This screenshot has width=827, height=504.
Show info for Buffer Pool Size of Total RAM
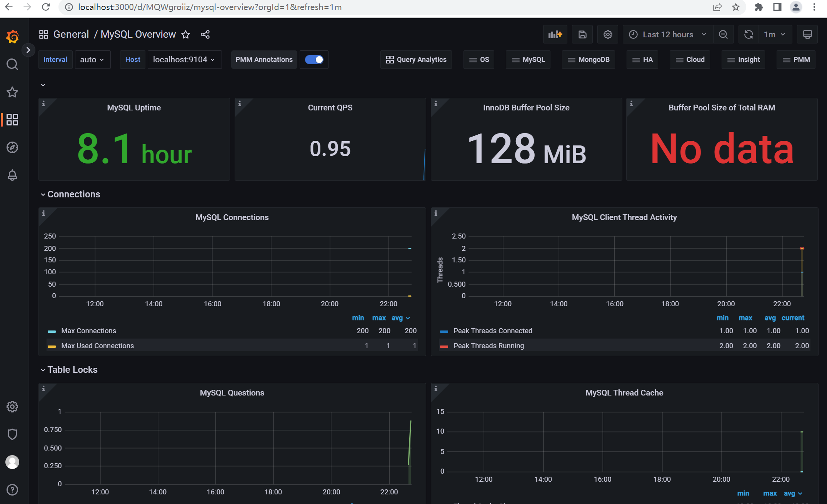pos(631,103)
